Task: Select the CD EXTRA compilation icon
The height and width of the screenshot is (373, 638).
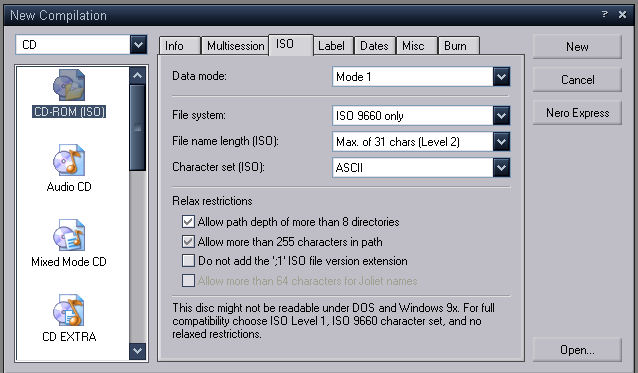Action: [69, 310]
